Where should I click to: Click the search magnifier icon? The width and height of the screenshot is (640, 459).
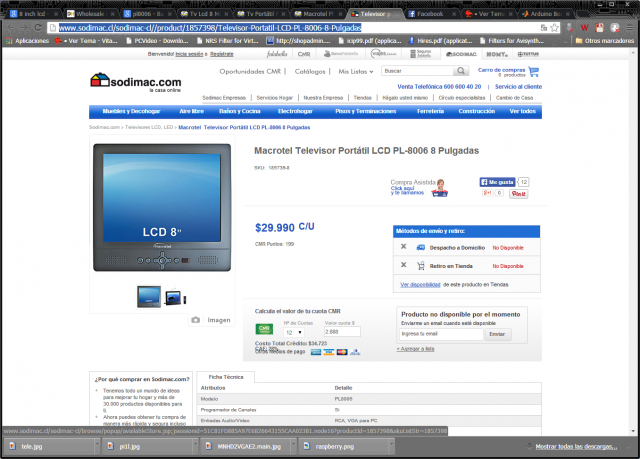click(460, 71)
